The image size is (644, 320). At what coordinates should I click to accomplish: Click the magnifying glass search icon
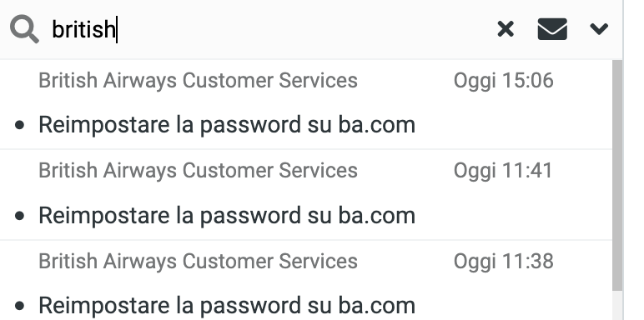click(25, 29)
